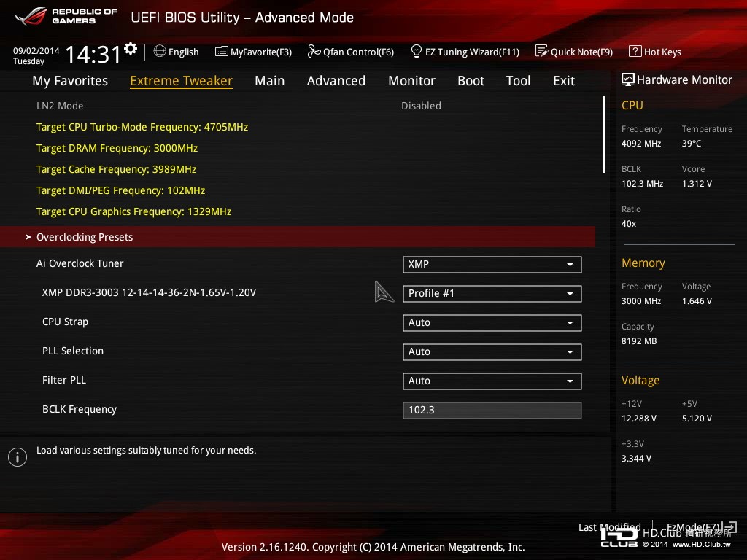This screenshot has width=747, height=560.
Task: Click Target Cache Frequency: 3989MHz line
Action: point(116,169)
